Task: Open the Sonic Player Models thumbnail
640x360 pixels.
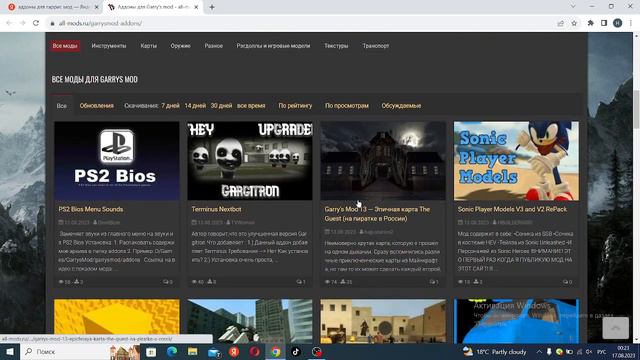Action: pos(516,161)
